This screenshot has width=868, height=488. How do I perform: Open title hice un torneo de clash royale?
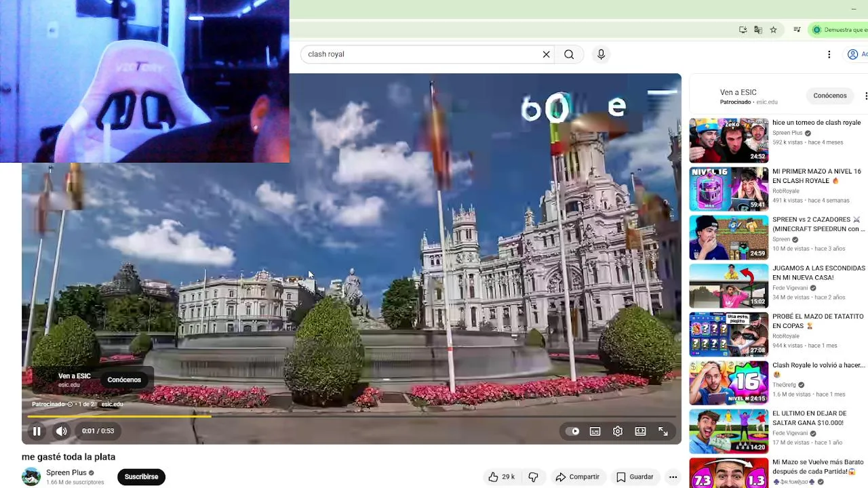816,123
